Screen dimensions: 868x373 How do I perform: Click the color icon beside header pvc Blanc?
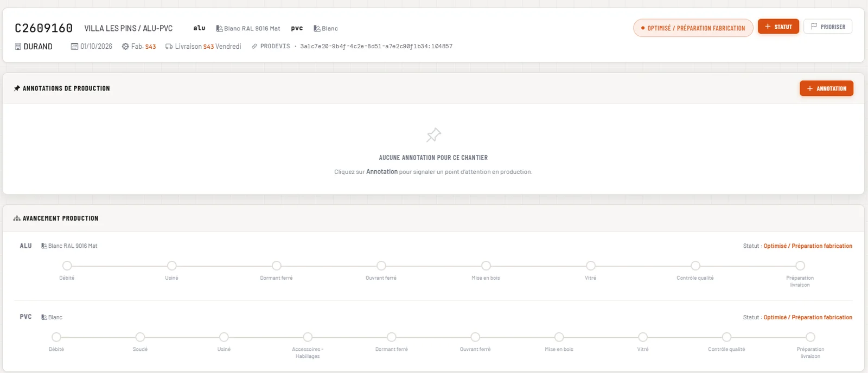pyautogui.click(x=317, y=28)
